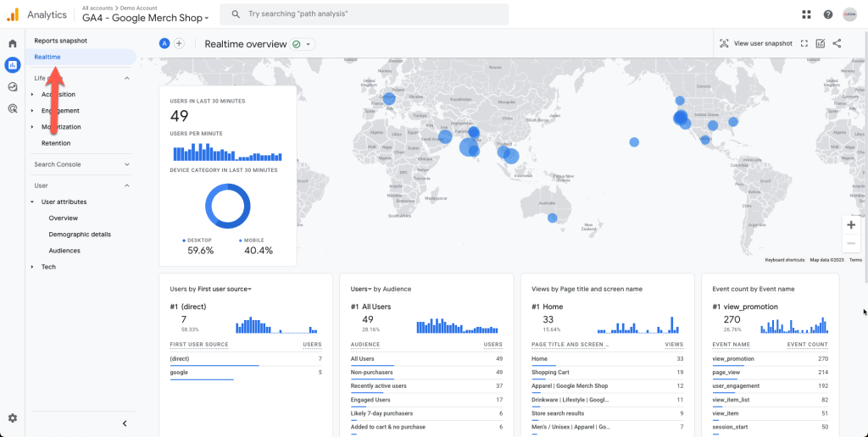
Task: Zoom in on the map
Action: pos(851,225)
